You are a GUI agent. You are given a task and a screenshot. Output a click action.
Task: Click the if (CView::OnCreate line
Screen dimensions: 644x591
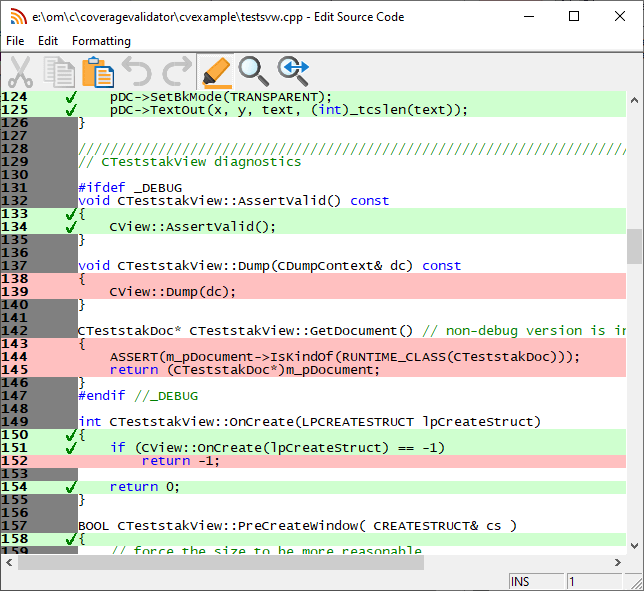[277, 448]
